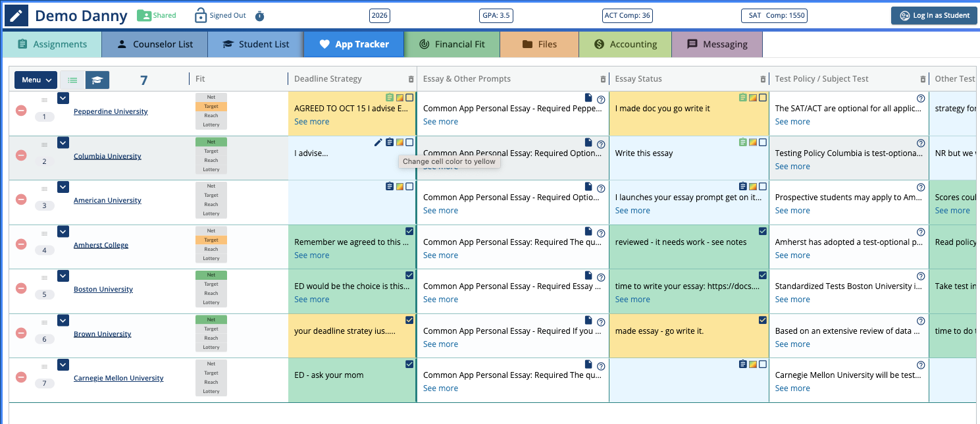The height and width of the screenshot is (424, 980).
Task: Delete the Essay & Other Prompts column
Action: [603, 79]
